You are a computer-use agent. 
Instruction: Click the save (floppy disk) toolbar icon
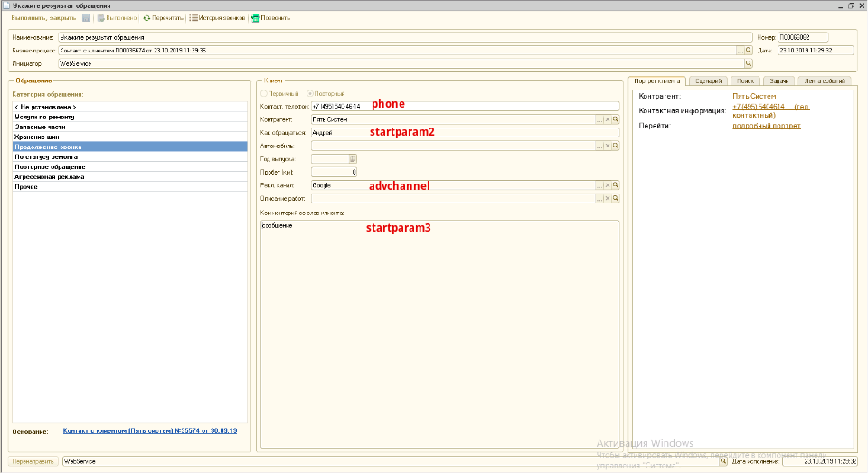[86, 18]
